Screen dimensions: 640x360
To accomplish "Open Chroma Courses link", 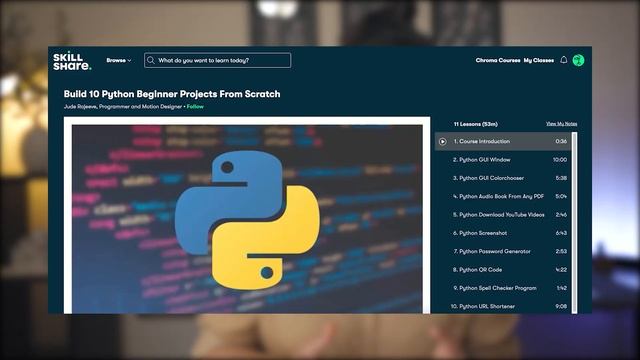I will click(498, 60).
